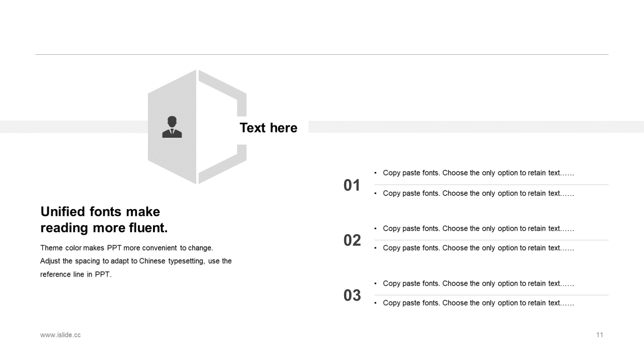Click the first bullet line beside 02

478,228
